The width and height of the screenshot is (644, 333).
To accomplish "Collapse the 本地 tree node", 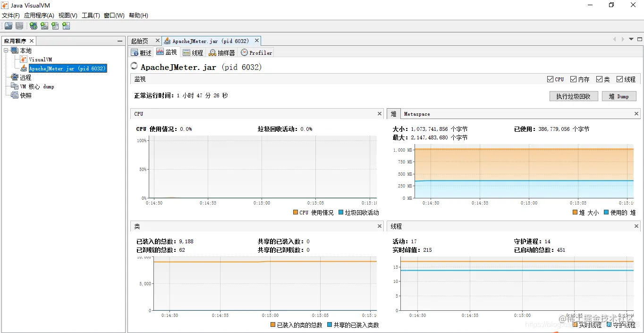I will (6, 51).
